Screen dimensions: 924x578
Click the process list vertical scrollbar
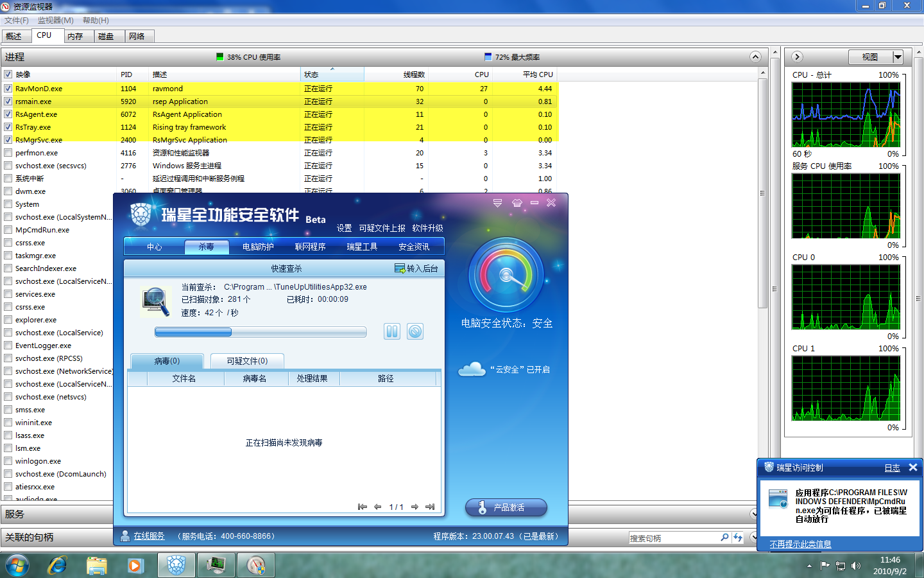click(762, 193)
